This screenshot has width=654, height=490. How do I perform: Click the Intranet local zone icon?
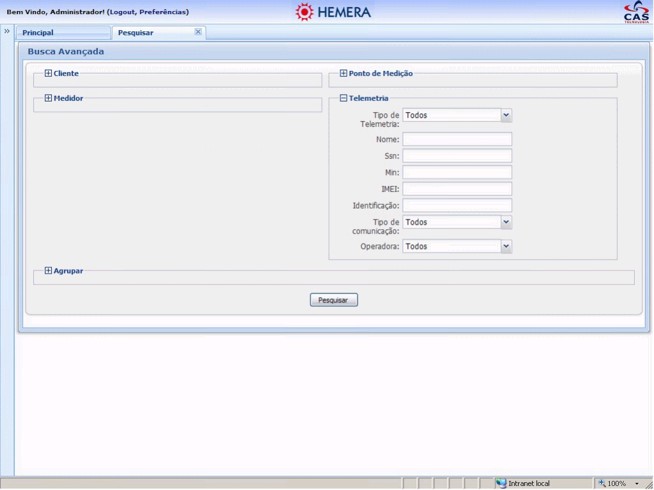501,483
